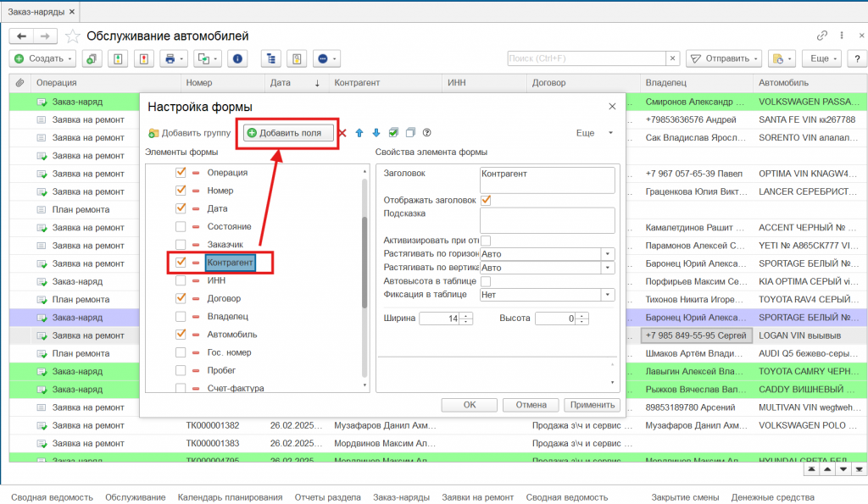Click the Отмена button
This screenshot has width=868, height=504.
531,405
